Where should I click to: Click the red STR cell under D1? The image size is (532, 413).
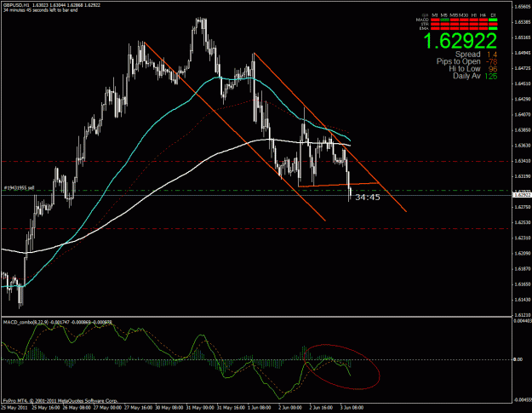[x=493, y=24]
